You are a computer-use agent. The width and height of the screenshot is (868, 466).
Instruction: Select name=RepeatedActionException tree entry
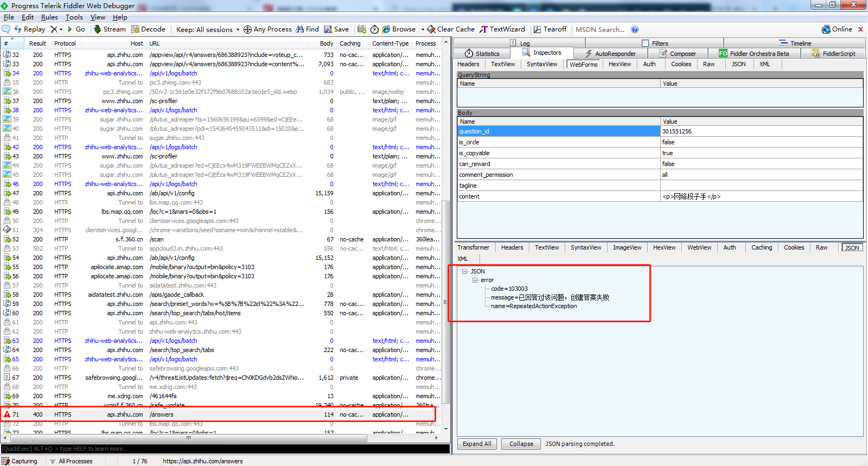click(x=534, y=306)
